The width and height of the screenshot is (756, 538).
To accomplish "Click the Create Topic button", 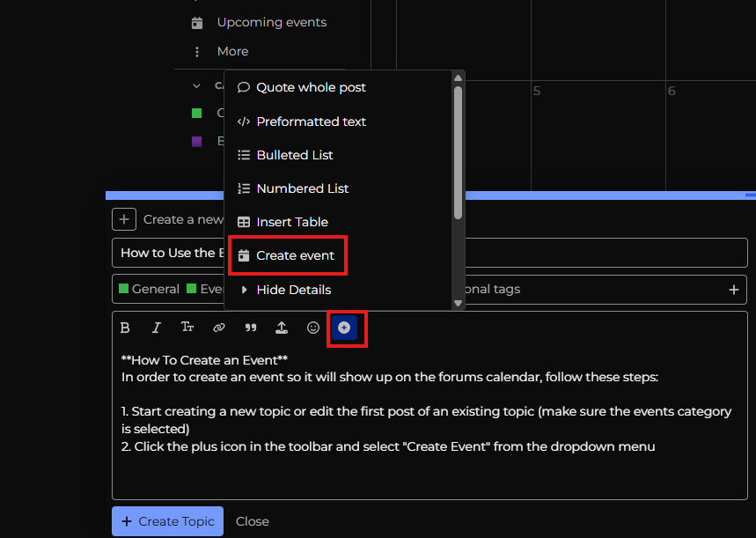I will (167, 521).
